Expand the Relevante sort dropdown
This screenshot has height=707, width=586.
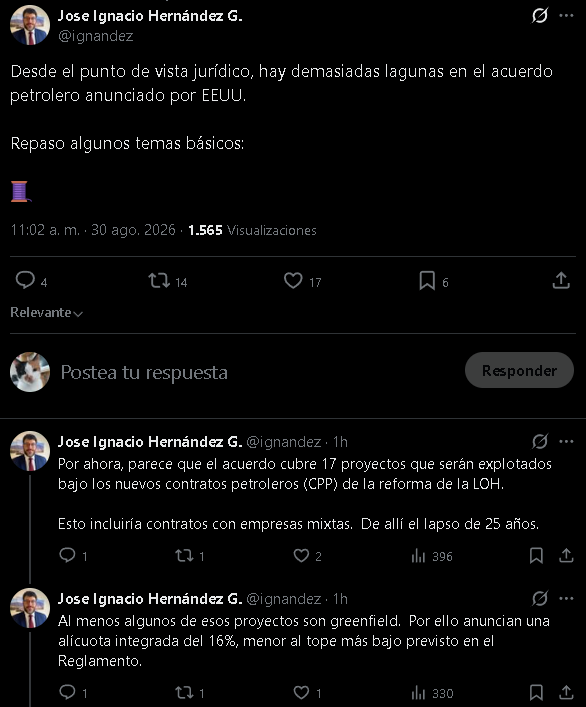tap(46, 312)
